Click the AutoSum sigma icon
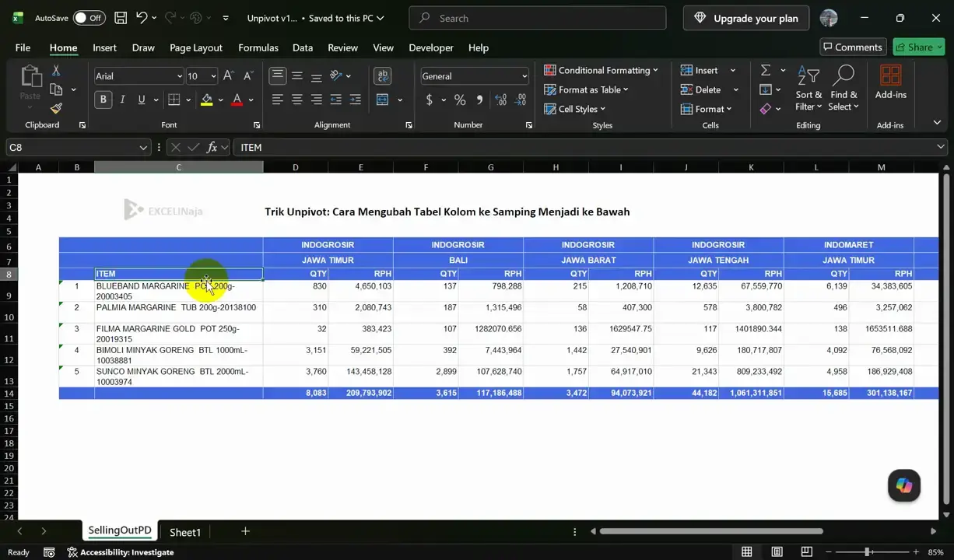The width and height of the screenshot is (954, 560). tap(766, 70)
